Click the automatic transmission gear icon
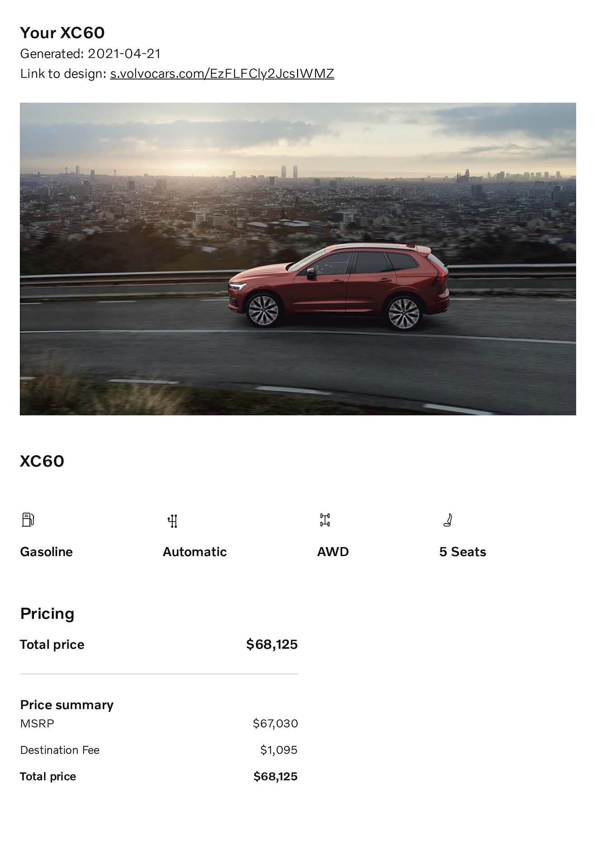 coord(172,521)
